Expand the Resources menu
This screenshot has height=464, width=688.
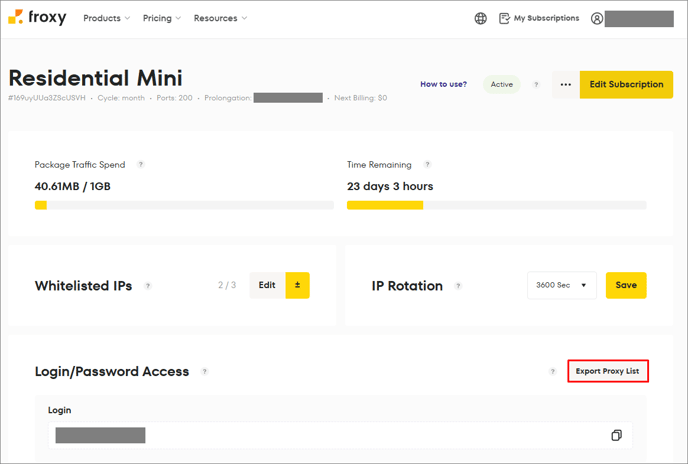pos(220,18)
